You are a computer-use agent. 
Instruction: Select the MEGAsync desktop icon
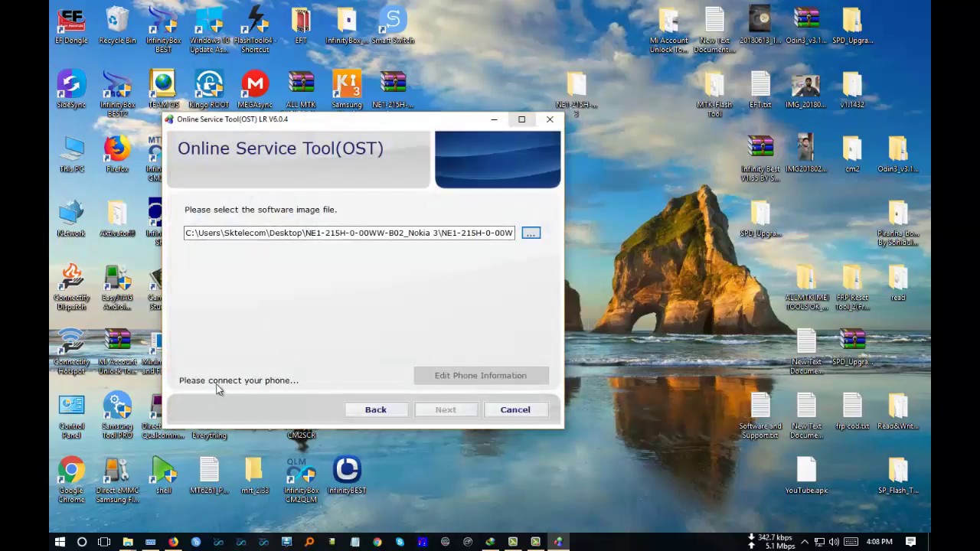click(x=255, y=90)
